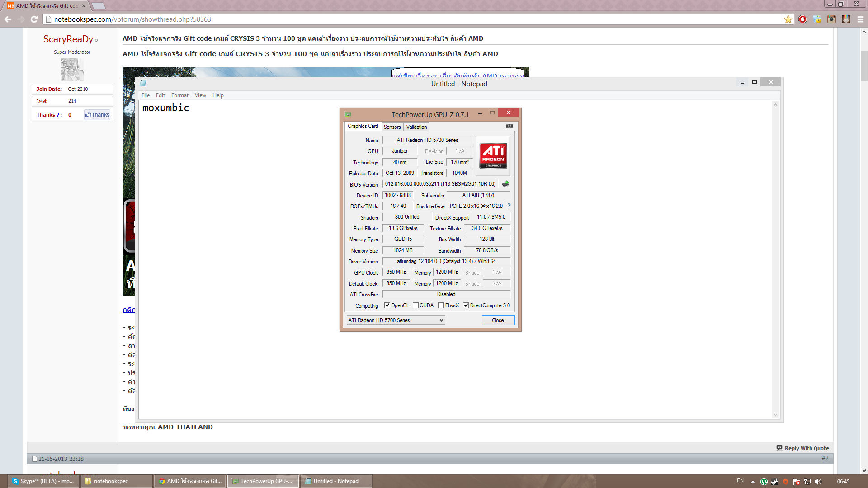Check the PhysX checkbox
This screenshot has height=488, width=868.
441,305
